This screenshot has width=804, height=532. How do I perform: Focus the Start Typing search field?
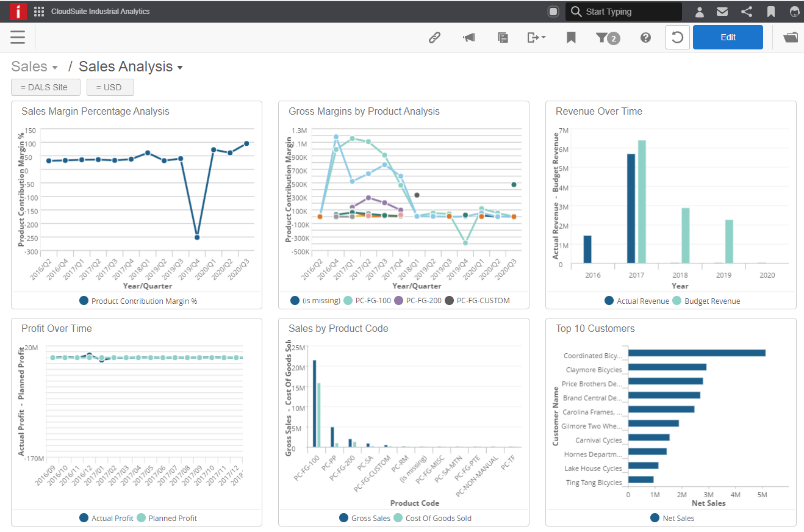click(623, 12)
